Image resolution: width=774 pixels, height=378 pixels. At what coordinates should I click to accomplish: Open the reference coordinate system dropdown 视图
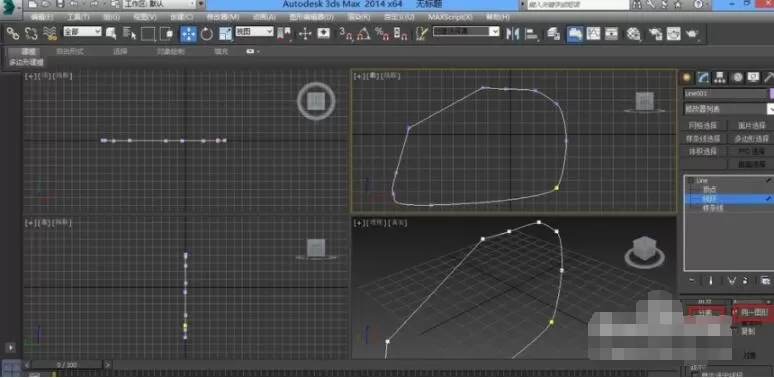pos(254,32)
